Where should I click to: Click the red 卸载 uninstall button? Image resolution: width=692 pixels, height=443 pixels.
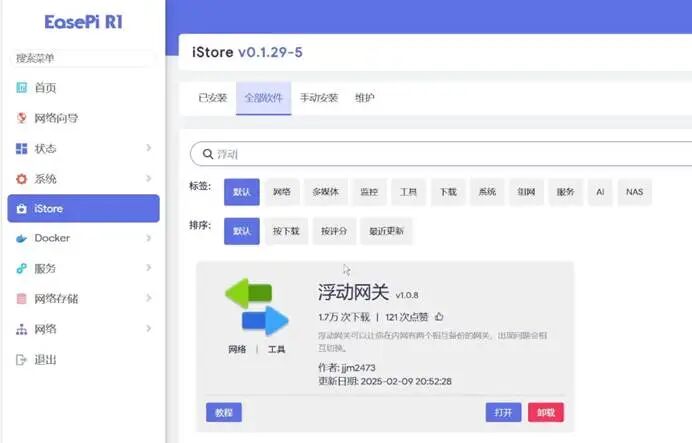(x=546, y=412)
